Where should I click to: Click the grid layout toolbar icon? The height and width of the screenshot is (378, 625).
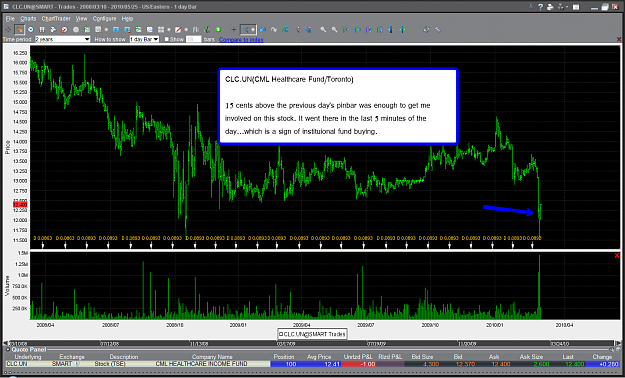tap(161, 30)
